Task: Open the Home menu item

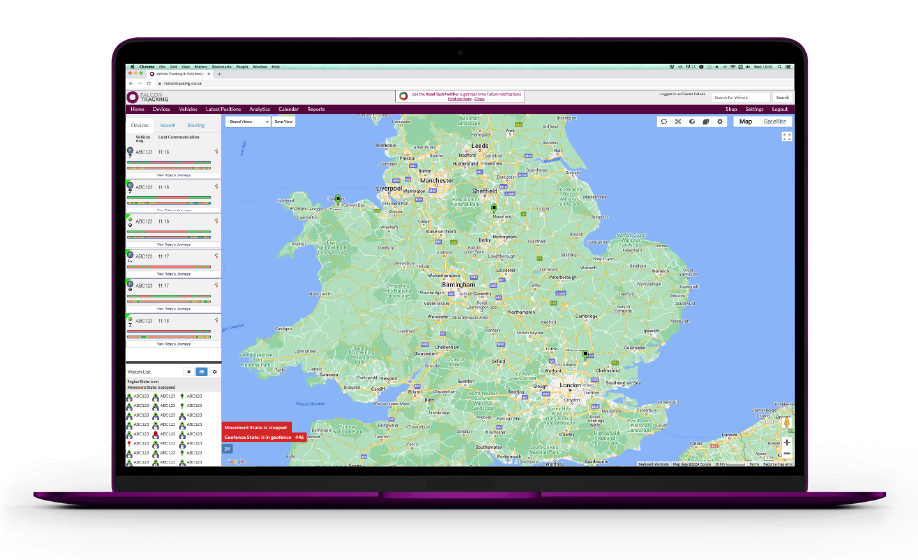Action: [137, 109]
